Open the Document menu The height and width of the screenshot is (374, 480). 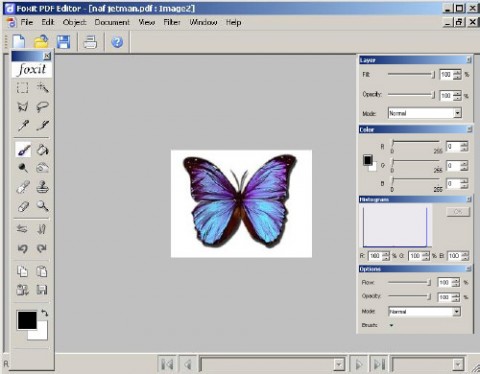[112, 22]
